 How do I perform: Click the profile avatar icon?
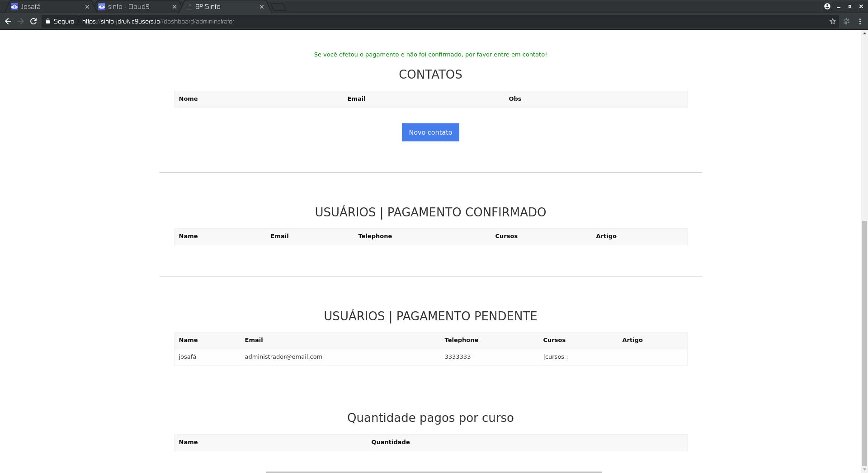(x=827, y=6)
